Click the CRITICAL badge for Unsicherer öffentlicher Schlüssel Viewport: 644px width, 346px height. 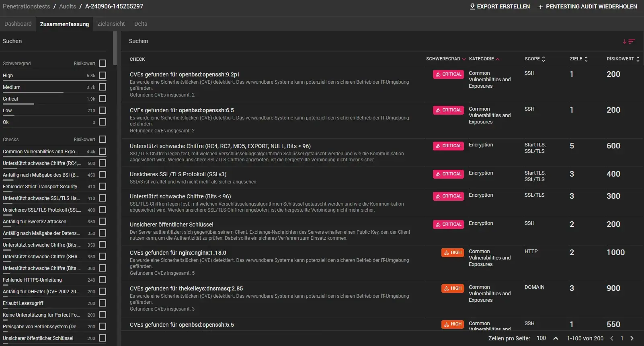[x=448, y=224]
